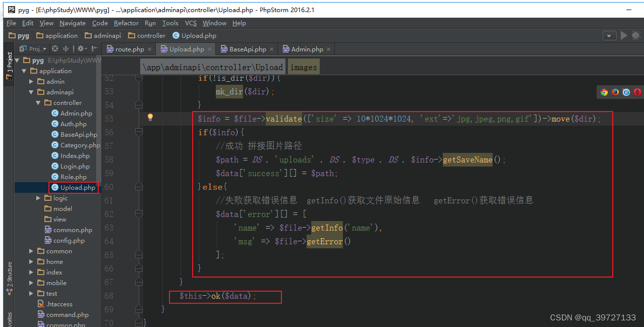The width and height of the screenshot is (644, 327).
Task: Select .htaccess in the project tree
Action: tap(55, 304)
